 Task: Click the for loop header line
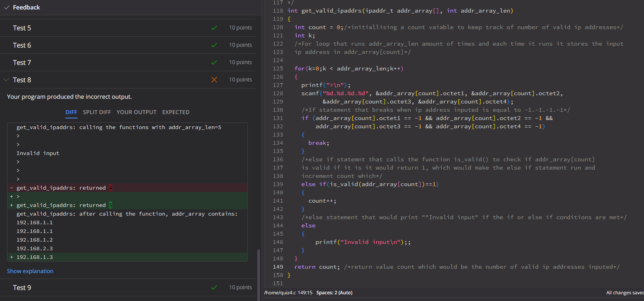349,68
